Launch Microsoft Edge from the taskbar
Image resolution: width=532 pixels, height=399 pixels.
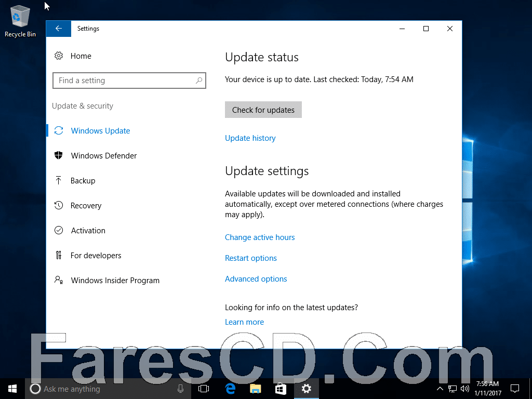click(x=230, y=389)
